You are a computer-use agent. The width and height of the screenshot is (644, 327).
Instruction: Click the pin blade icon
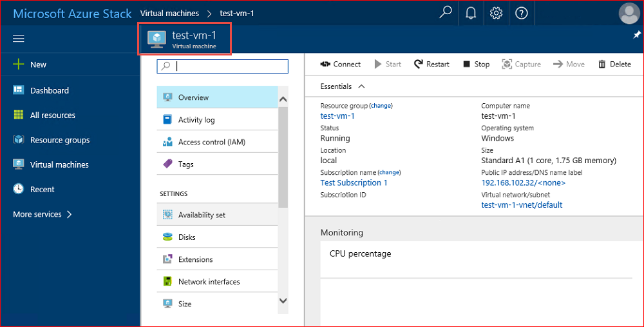click(x=637, y=35)
